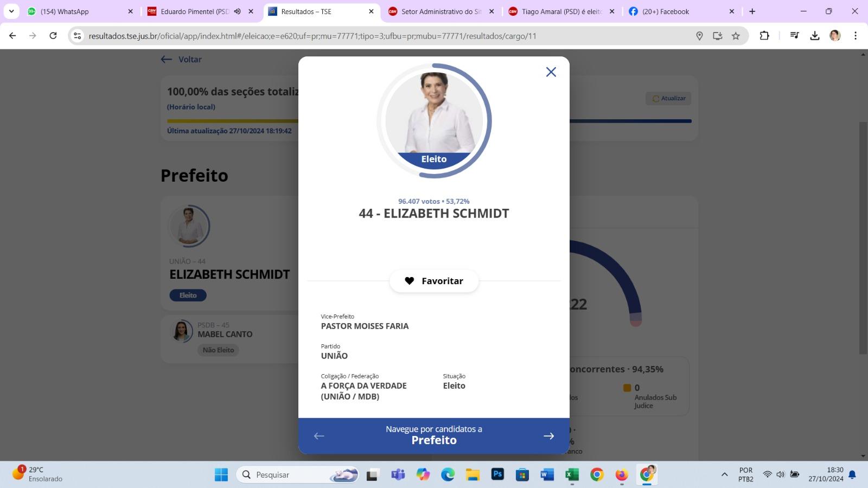
Task: Open Word from the taskbar
Action: coord(546,474)
